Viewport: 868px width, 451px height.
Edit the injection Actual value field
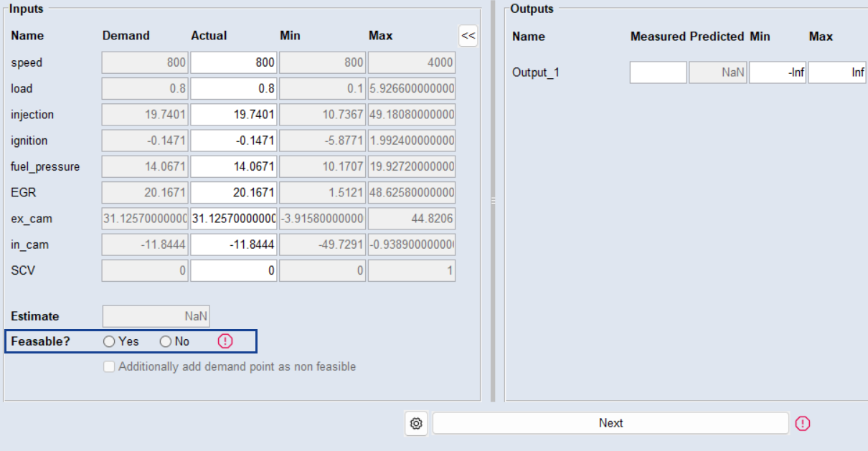234,115
